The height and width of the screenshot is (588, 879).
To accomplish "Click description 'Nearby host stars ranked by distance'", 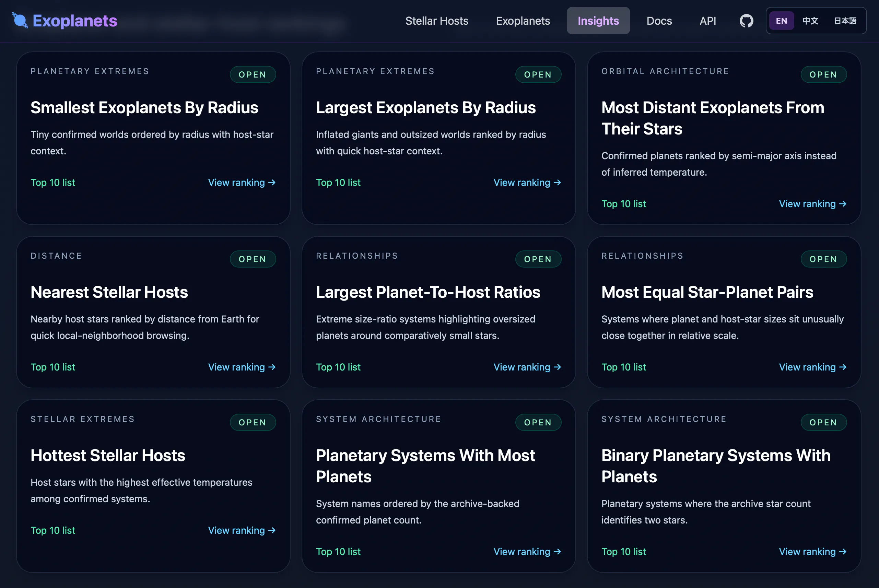I will (145, 327).
